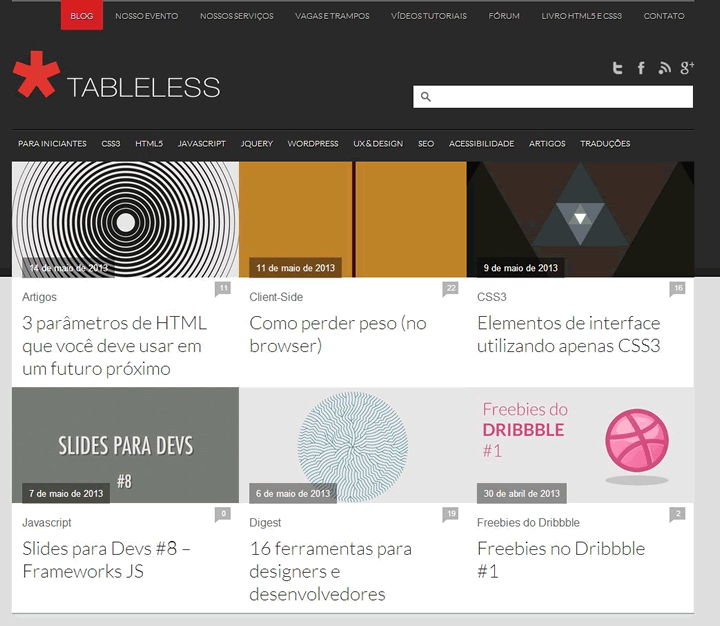Open the Javascript category tab
Viewport: 720px width, 626px height.
tap(202, 144)
